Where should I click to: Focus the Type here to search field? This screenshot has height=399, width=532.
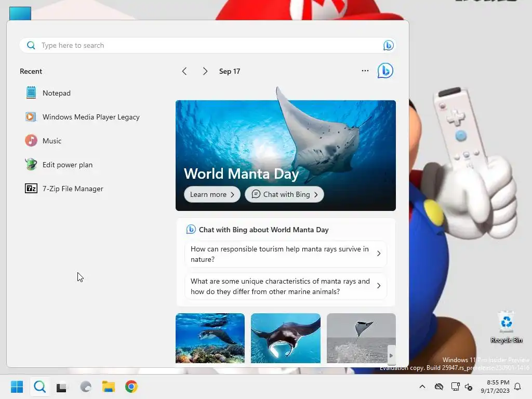[208, 45]
